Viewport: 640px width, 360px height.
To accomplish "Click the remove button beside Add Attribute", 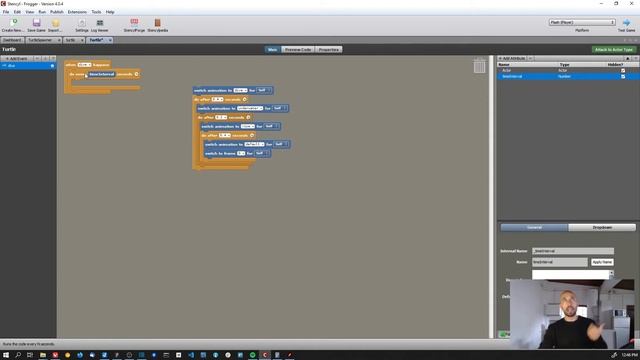I will click(530, 58).
